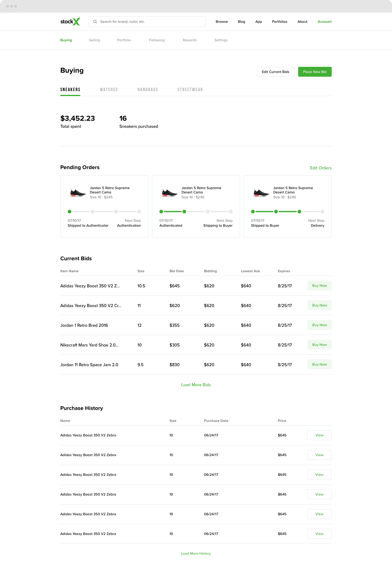This screenshot has width=392, height=579.
Task: Switch to the Selling tab
Action: [x=94, y=40]
